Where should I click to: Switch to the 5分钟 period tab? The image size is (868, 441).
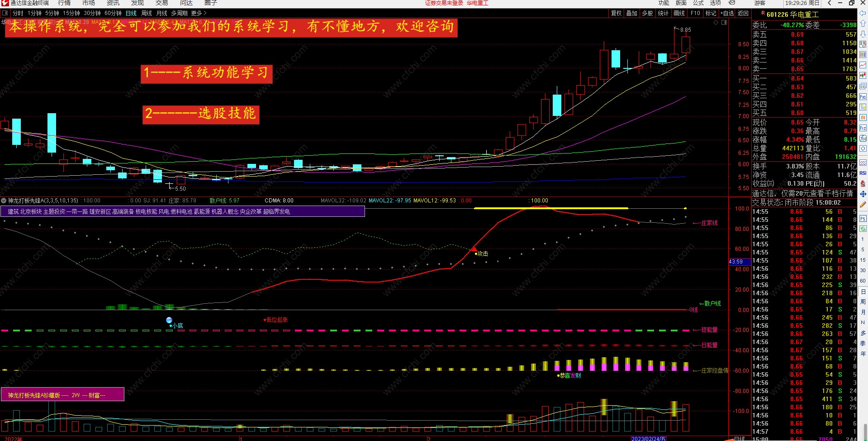click(52, 13)
